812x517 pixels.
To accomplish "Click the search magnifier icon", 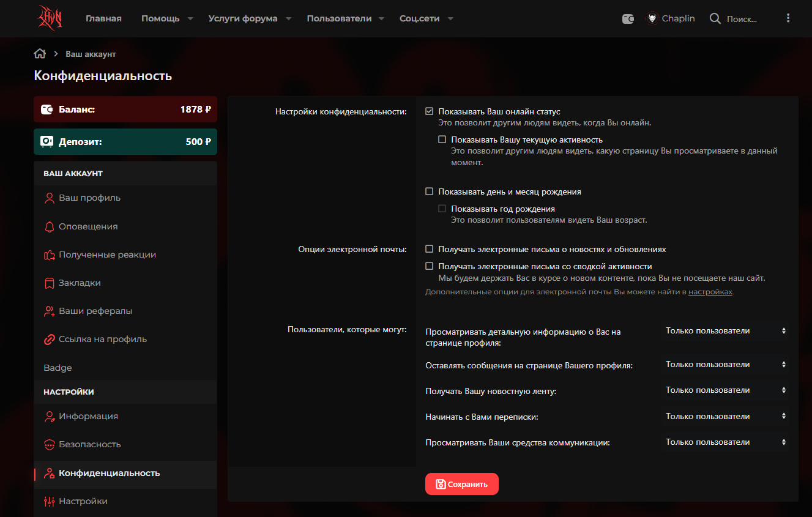I will click(x=715, y=18).
